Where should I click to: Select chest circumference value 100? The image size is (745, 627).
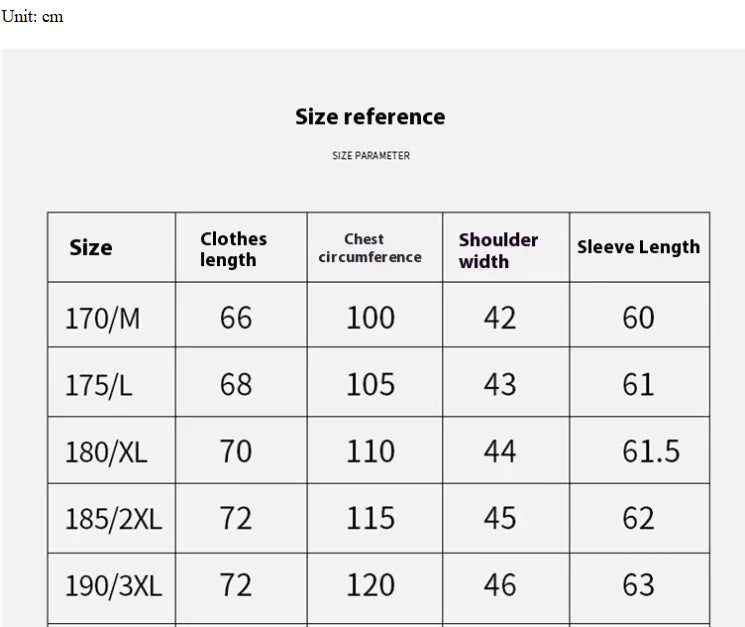(370, 318)
